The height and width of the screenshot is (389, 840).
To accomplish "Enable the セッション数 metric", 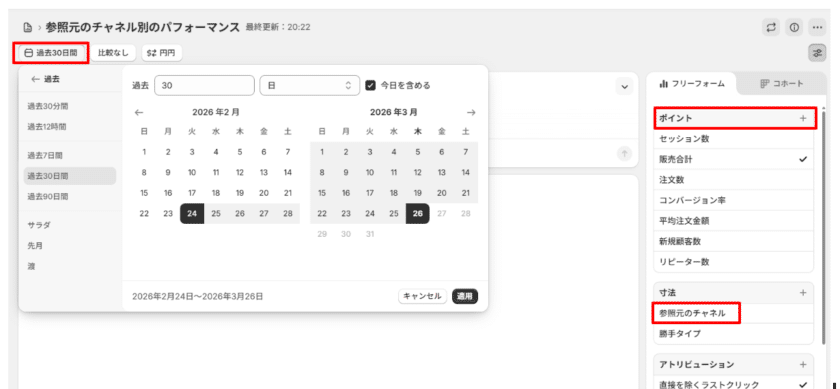I will (x=733, y=139).
